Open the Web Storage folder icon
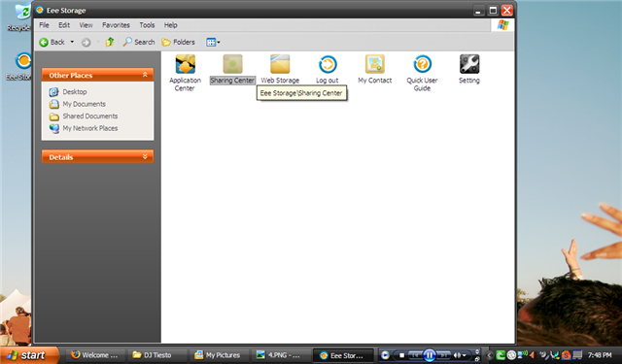The image size is (622, 364). [x=280, y=64]
